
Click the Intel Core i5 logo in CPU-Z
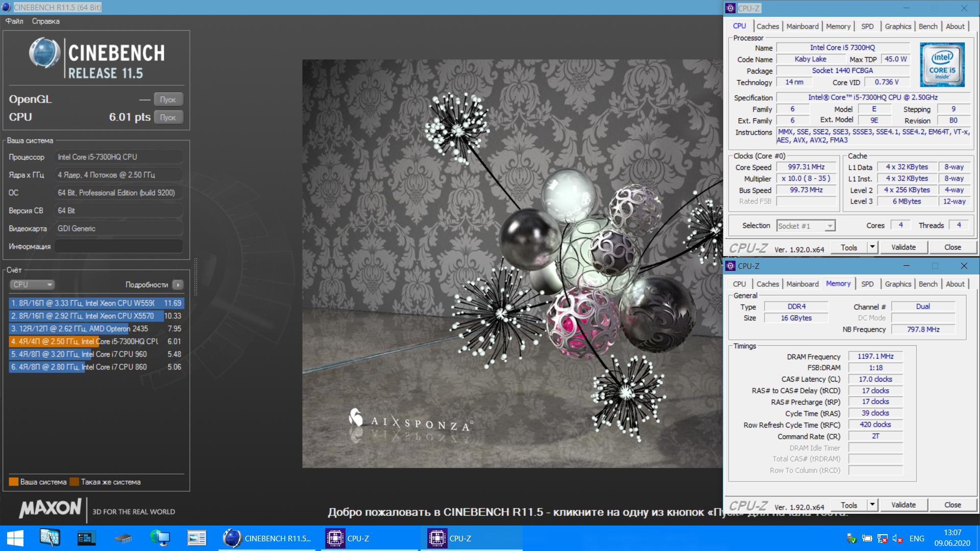click(x=942, y=65)
